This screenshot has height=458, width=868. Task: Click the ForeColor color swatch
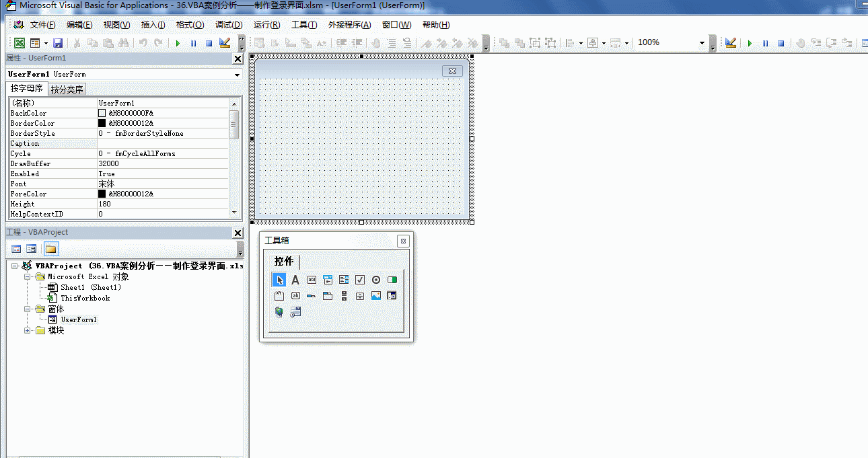click(x=102, y=194)
